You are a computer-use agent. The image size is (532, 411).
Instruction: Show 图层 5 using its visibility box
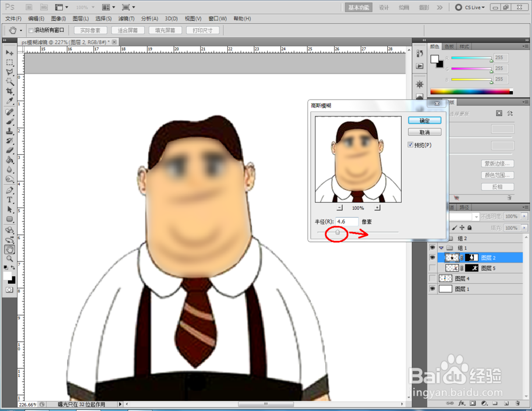(x=432, y=268)
